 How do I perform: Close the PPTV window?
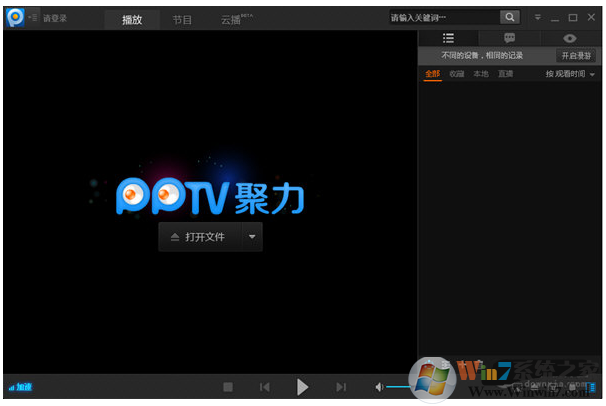pyautogui.click(x=591, y=17)
